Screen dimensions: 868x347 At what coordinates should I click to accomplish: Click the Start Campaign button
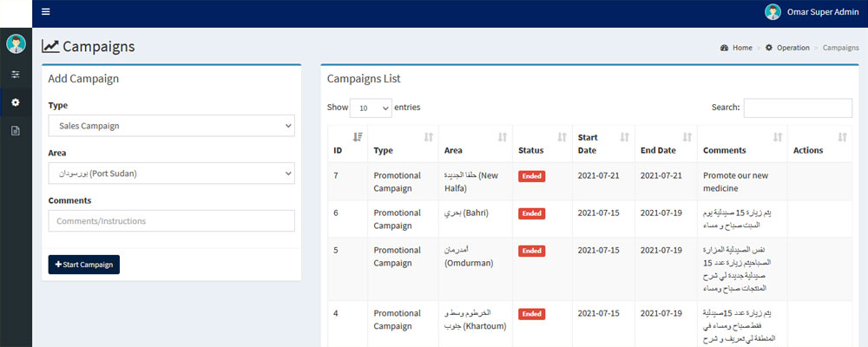84,265
